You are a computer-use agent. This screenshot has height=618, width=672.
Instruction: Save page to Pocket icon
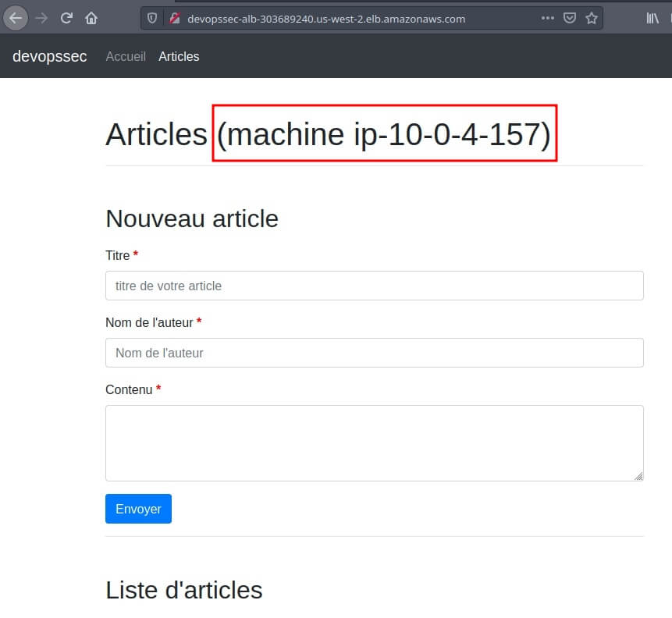[x=570, y=18]
